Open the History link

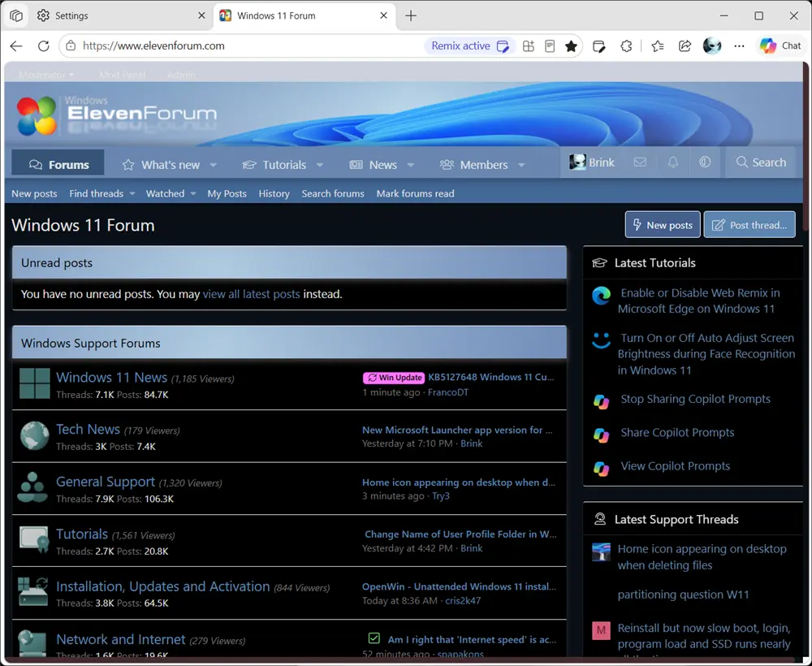click(x=274, y=193)
